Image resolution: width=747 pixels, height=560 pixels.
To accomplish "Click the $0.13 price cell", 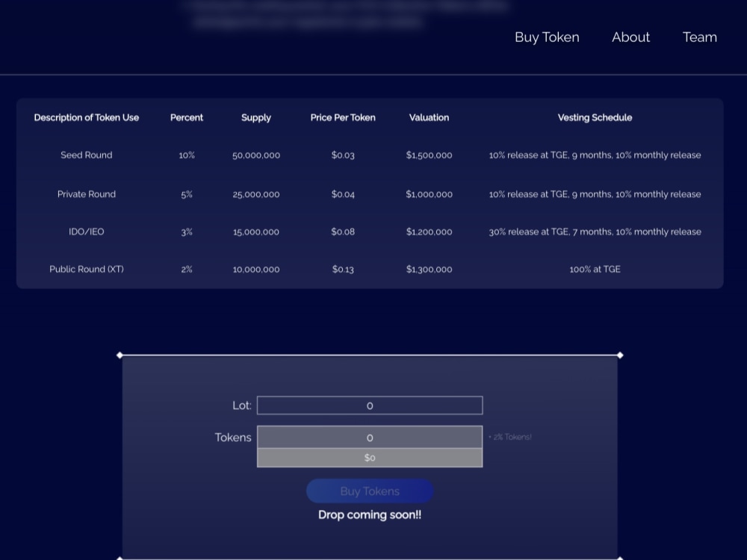I will (343, 269).
